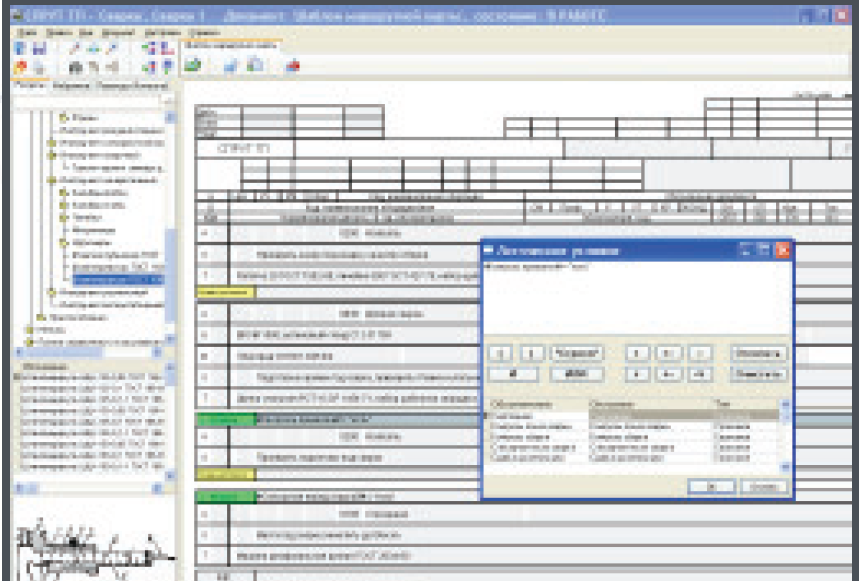This screenshot has width=859, height=581.
Task: Click the lower wide button on the dialog's right side
Action: click(x=758, y=375)
